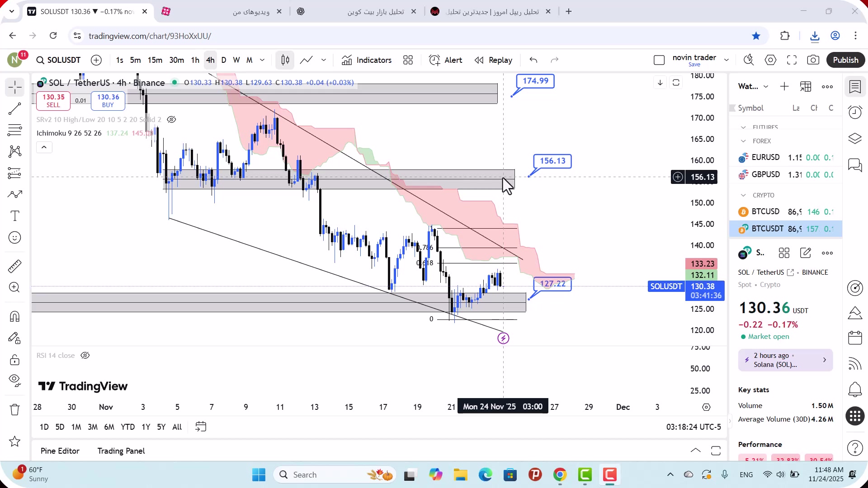Screen dimensions: 868x488
Task: Collapse the CRYPTO watchlist section
Action: (x=744, y=196)
